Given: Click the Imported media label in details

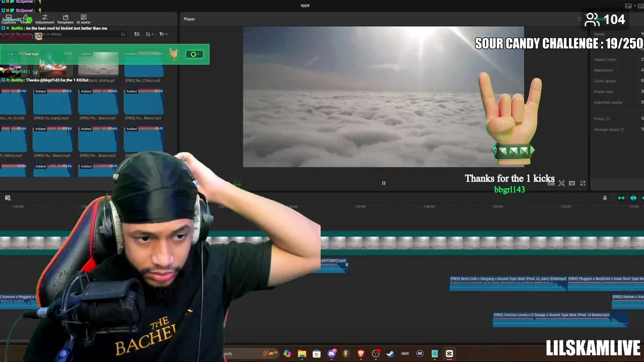Looking at the screenshot, I should point(608,102).
